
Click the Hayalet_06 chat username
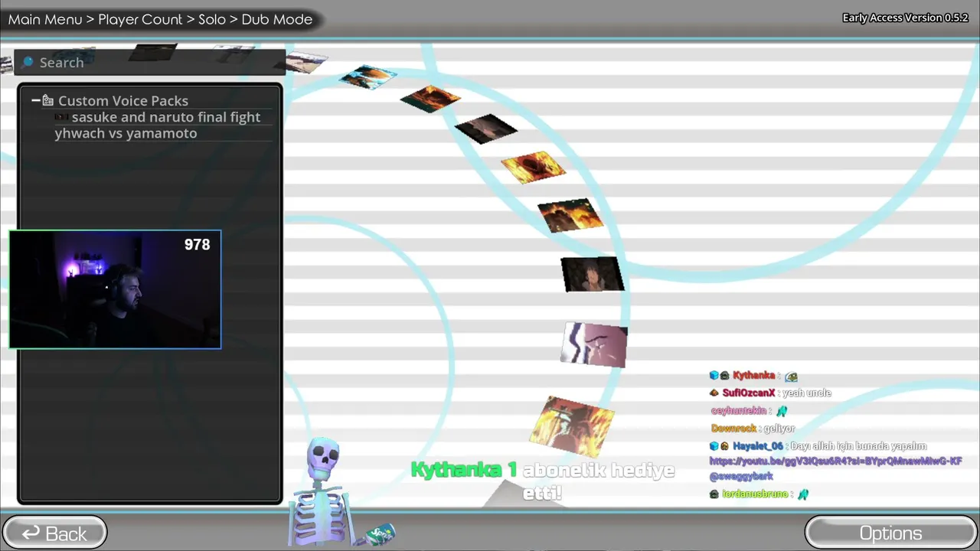coord(758,446)
